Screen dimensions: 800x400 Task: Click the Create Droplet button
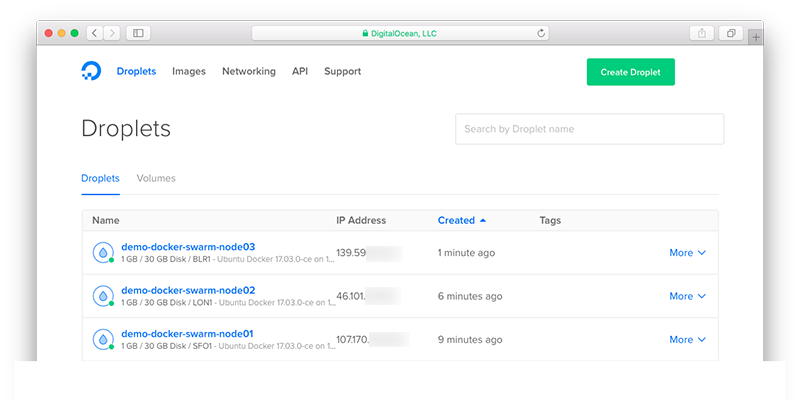pos(631,72)
